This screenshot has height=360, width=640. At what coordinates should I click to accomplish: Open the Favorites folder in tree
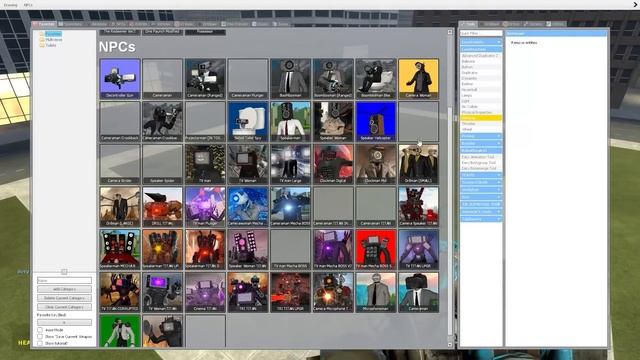pos(53,34)
